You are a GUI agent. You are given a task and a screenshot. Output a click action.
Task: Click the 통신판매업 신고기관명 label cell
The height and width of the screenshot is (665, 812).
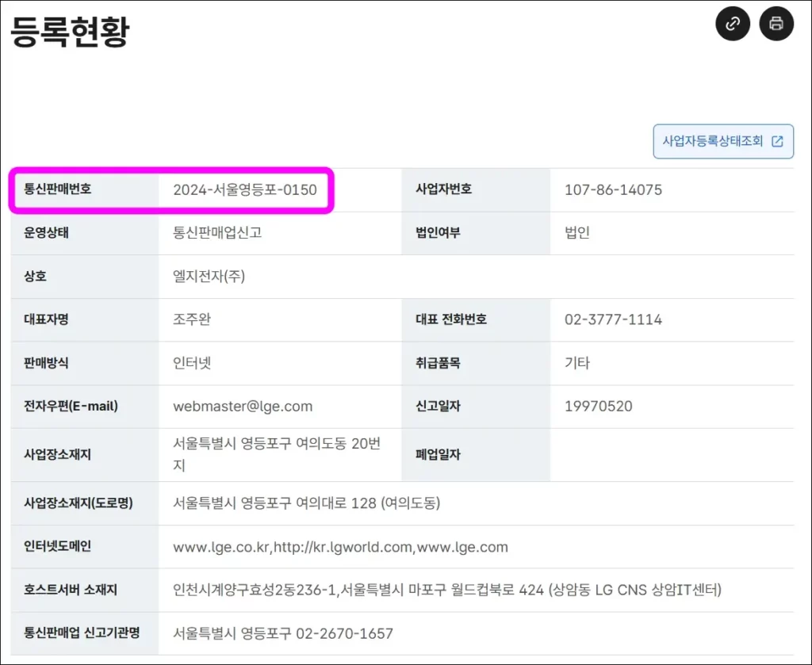[84, 633]
